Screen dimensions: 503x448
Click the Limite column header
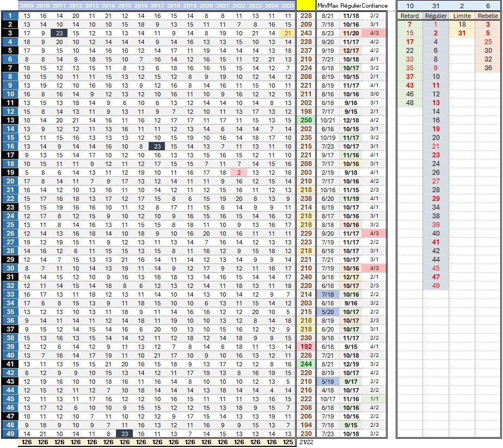click(x=462, y=16)
